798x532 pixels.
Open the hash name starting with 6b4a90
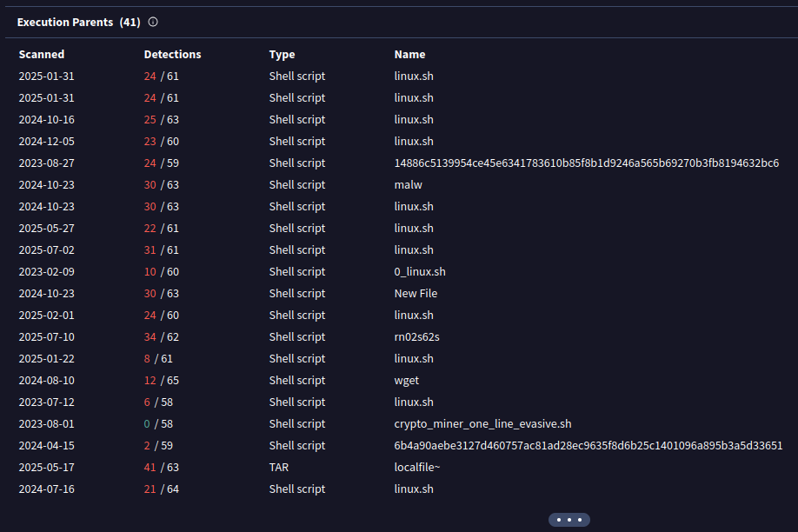coord(587,445)
